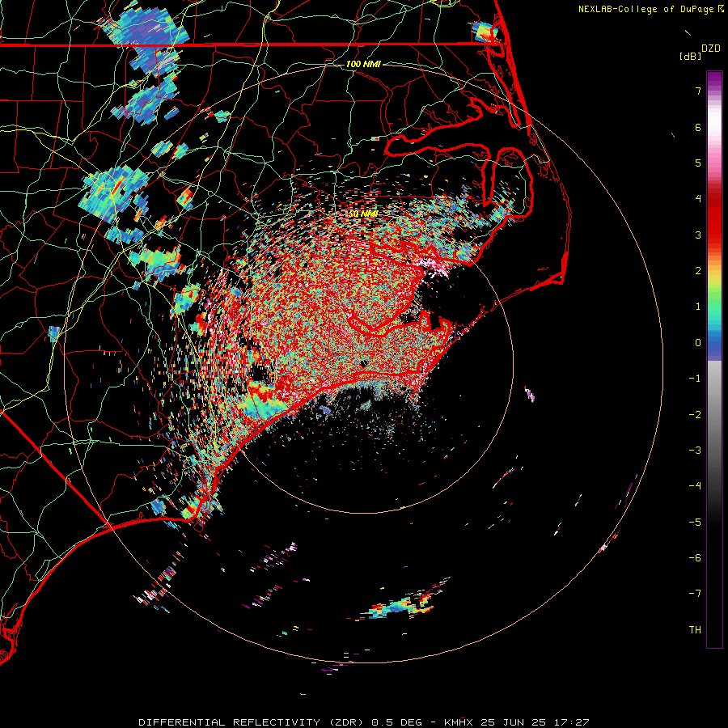Click the -3 value on color scale
728x728 pixels.
695,451
